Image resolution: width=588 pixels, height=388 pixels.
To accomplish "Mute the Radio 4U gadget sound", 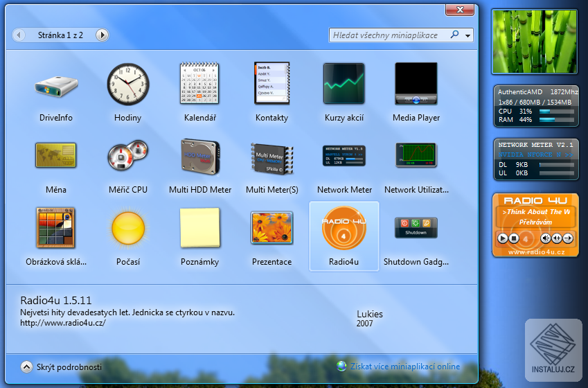I will coord(545,238).
